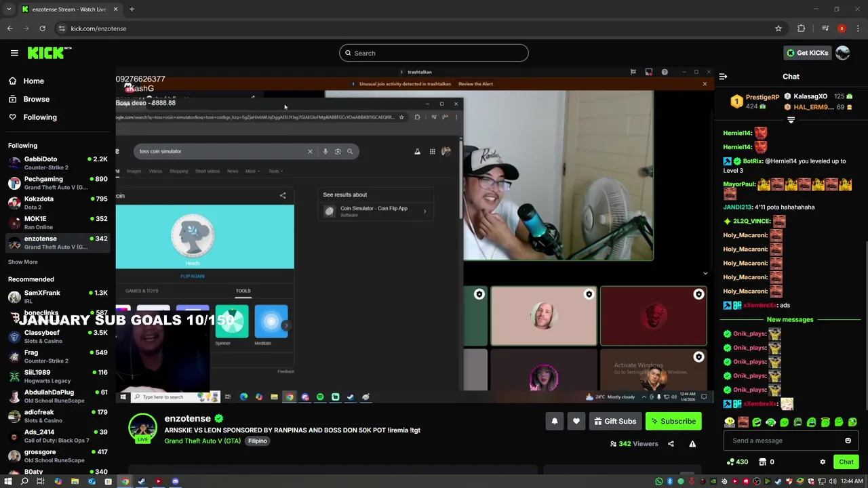Click KalasagXO leaderboard entry

click(818, 97)
